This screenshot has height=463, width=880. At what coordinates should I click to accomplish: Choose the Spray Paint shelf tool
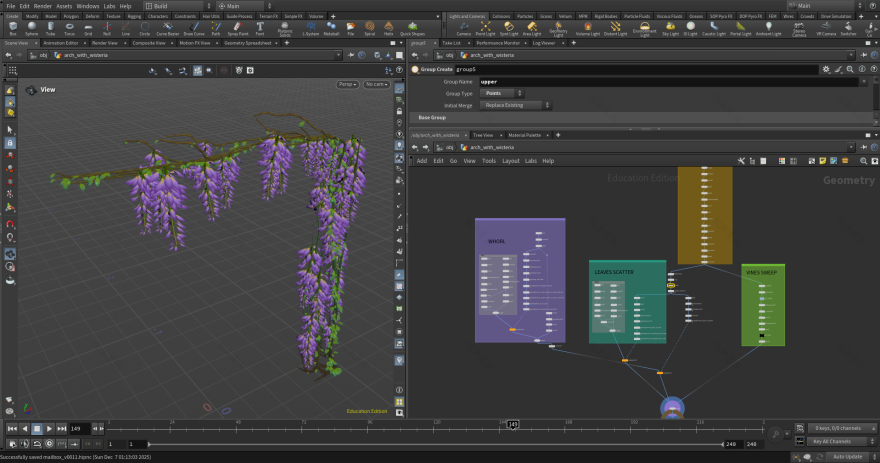(x=239, y=29)
